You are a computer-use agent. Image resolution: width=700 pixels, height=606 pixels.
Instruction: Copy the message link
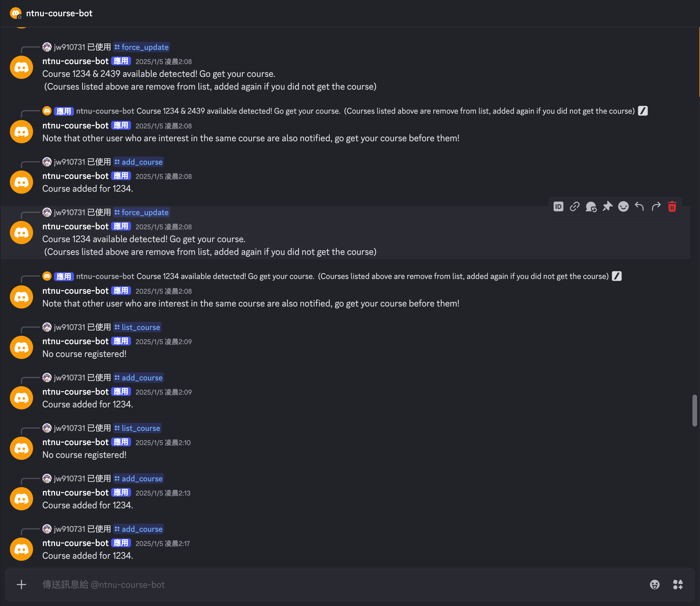pyautogui.click(x=574, y=207)
